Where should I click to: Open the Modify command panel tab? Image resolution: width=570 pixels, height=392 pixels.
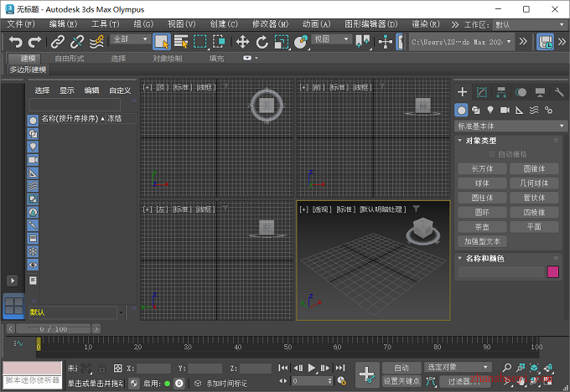(x=482, y=92)
